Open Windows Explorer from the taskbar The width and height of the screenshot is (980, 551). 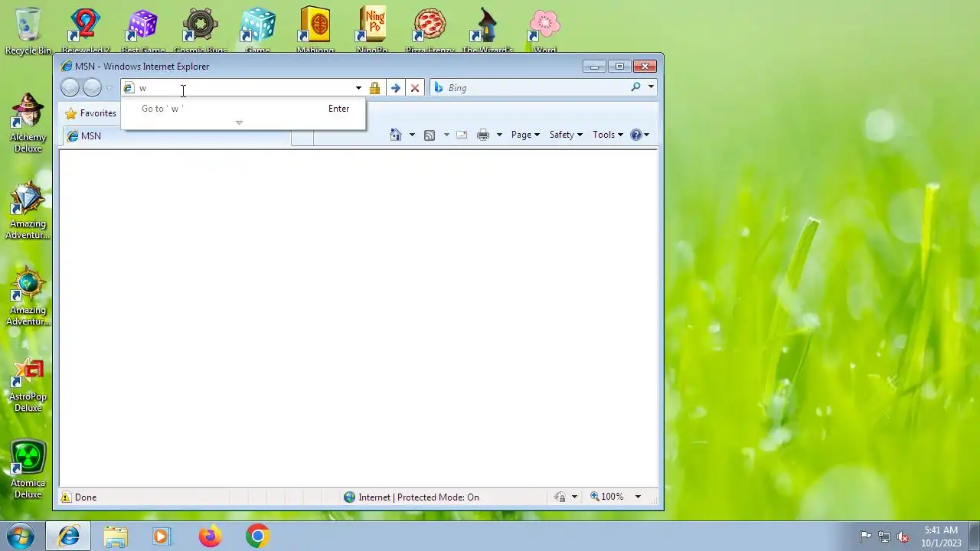(116, 536)
